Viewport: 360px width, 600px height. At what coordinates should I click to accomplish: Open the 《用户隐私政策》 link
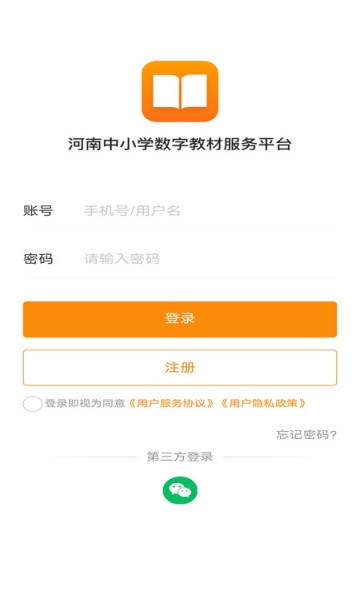(263, 403)
